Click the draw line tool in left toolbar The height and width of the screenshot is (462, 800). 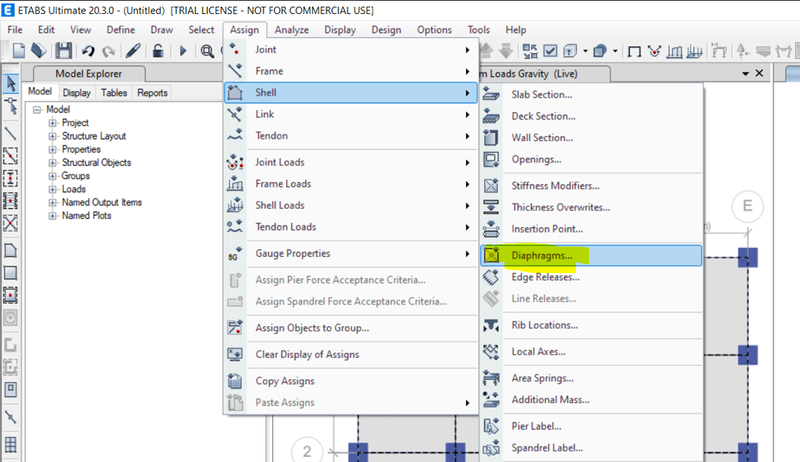[x=10, y=134]
